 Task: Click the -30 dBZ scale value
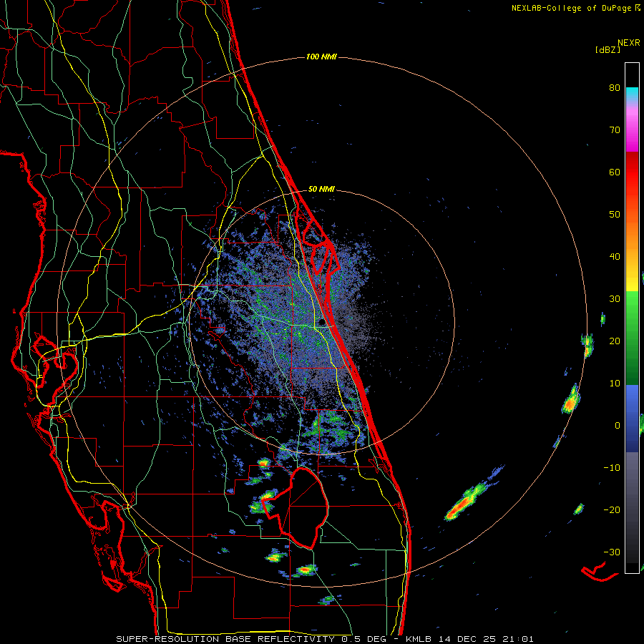coord(612,552)
